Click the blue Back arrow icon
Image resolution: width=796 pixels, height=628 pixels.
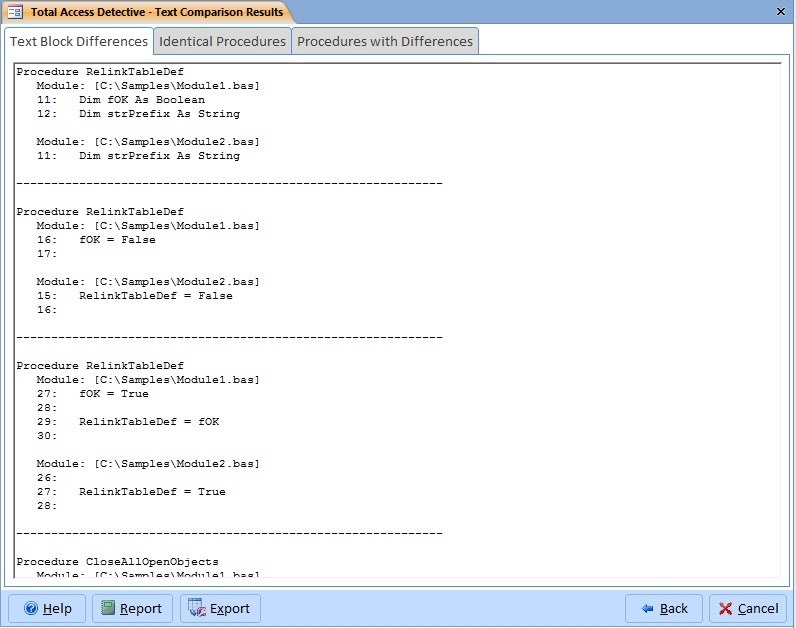[648, 609]
